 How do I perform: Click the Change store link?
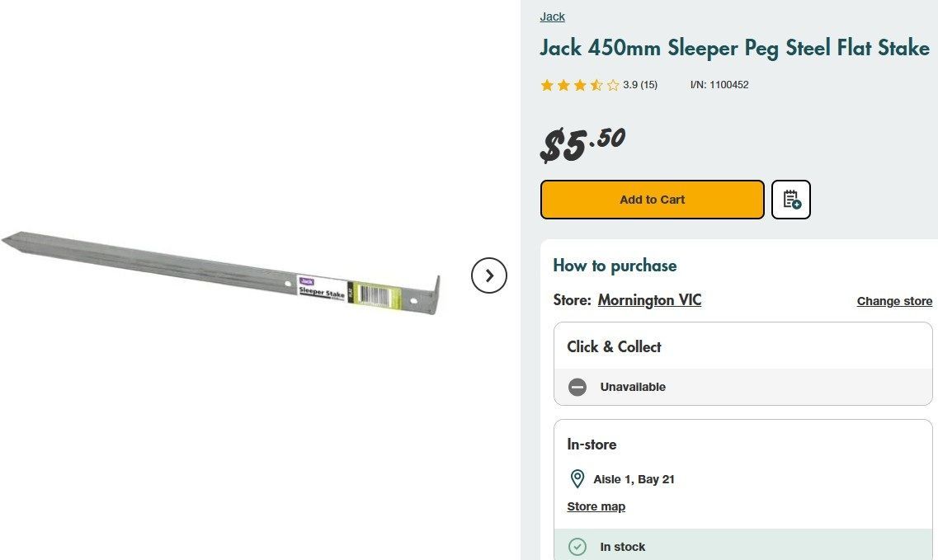894,301
